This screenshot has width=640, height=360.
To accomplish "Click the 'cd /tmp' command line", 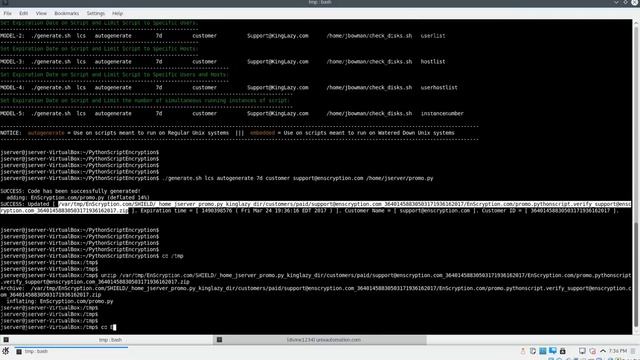I will 92,256.
